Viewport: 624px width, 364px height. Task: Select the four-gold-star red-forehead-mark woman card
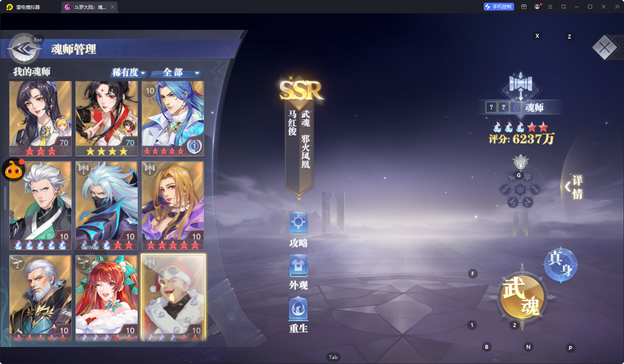[107, 118]
